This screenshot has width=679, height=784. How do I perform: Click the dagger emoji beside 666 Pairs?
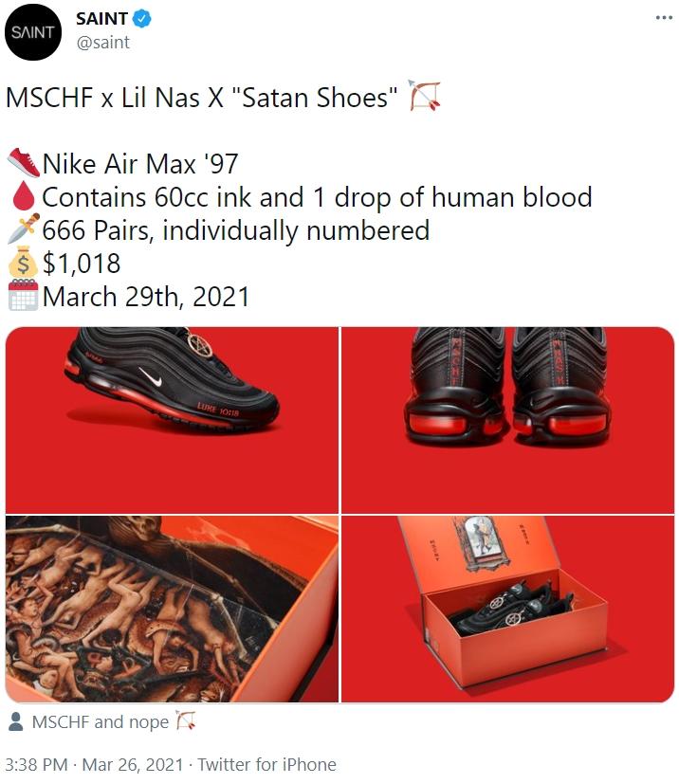coord(24,229)
